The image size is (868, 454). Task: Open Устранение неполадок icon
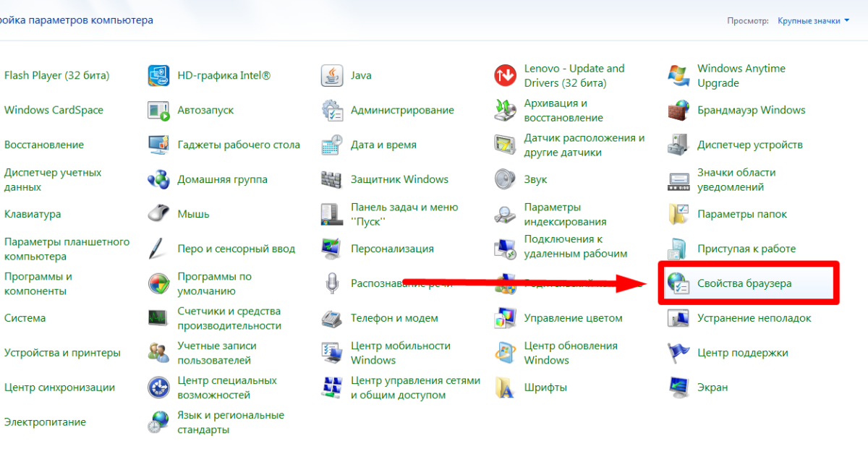point(678,318)
